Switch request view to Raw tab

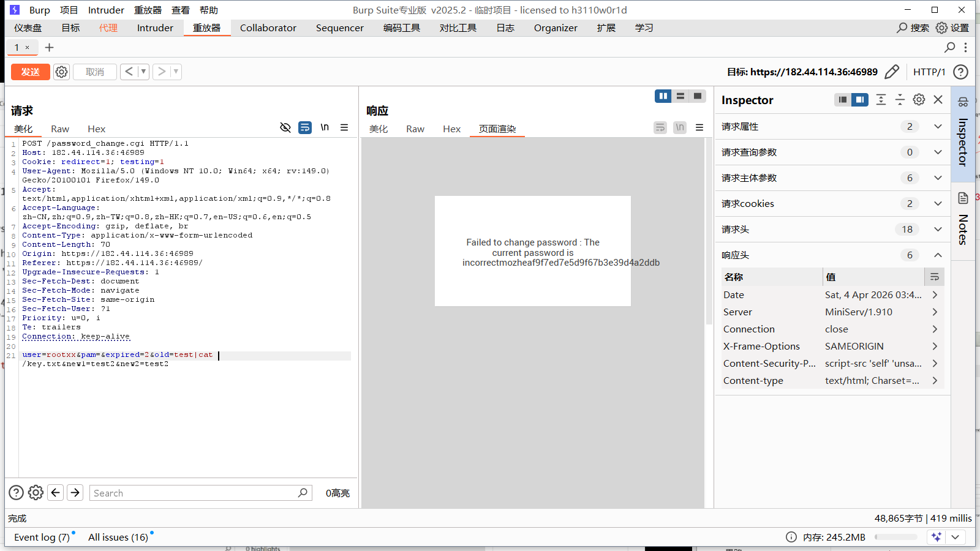[x=60, y=129]
